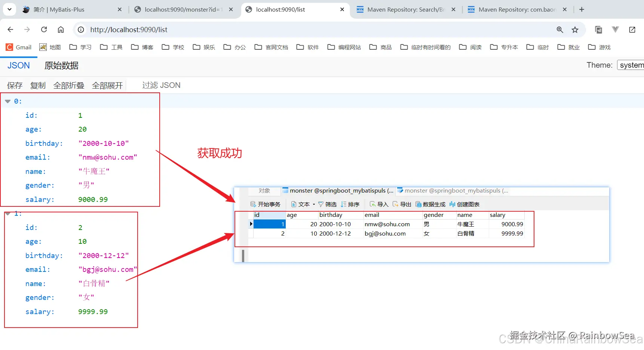
Task: Close the Maven Repository: Search tab
Action: [x=453, y=9]
